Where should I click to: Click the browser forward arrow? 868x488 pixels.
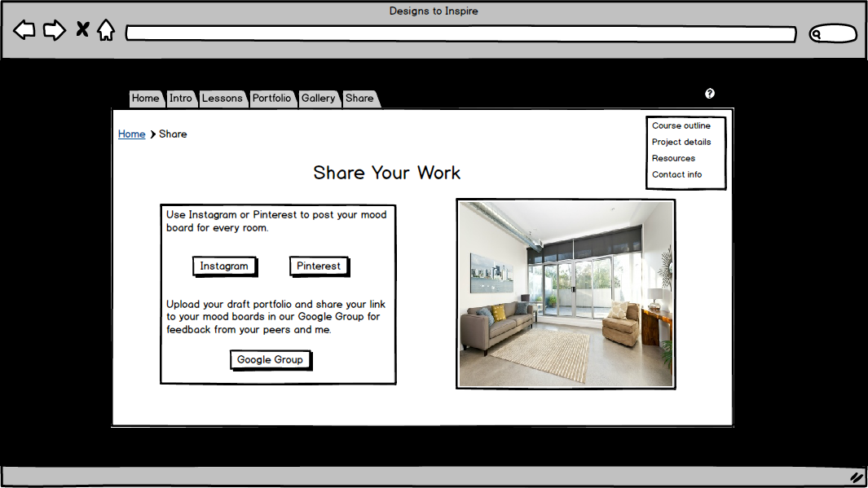(x=55, y=30)
